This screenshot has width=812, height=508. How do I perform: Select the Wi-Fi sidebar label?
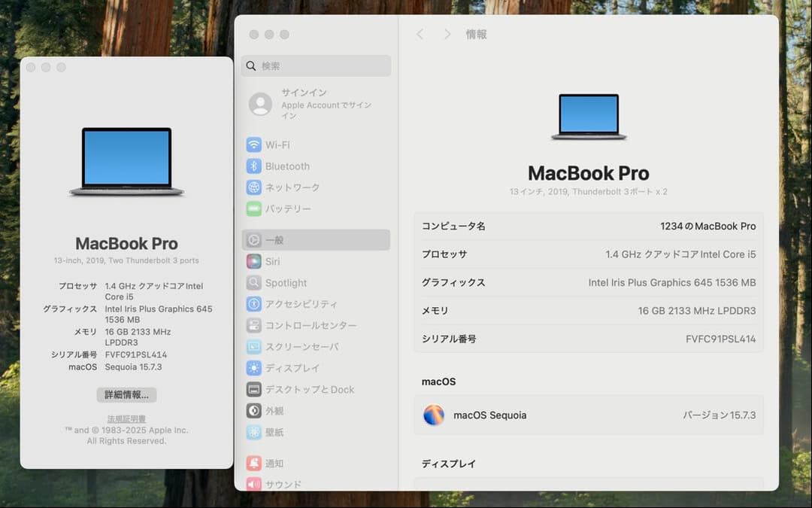[x=277, y=144]
